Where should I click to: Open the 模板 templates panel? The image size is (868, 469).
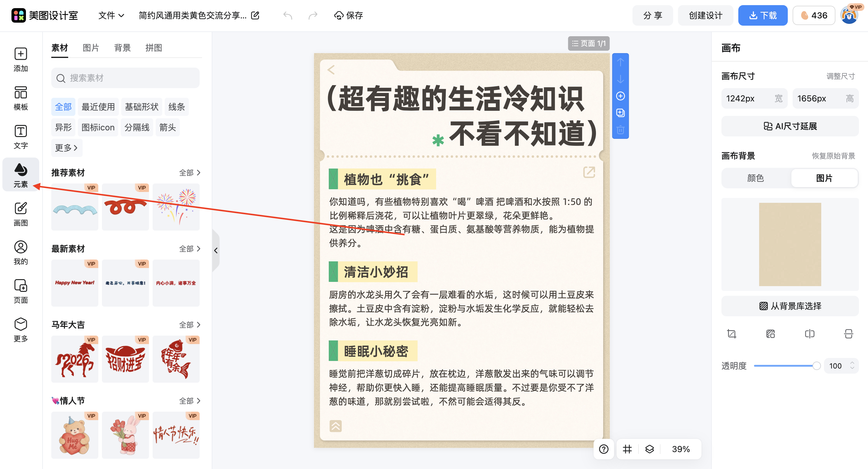click(21, 97)
